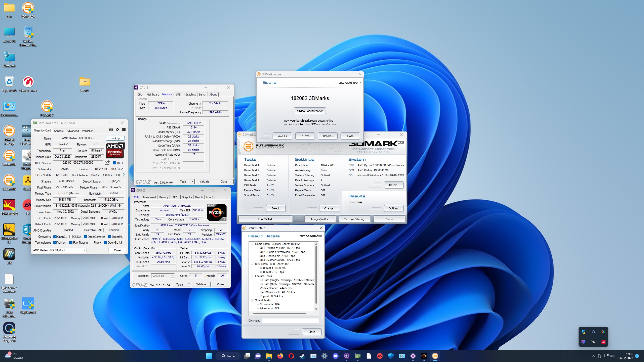Select the Epic Games Launcher icon
The image size is (644, 362).
[9, 283]
